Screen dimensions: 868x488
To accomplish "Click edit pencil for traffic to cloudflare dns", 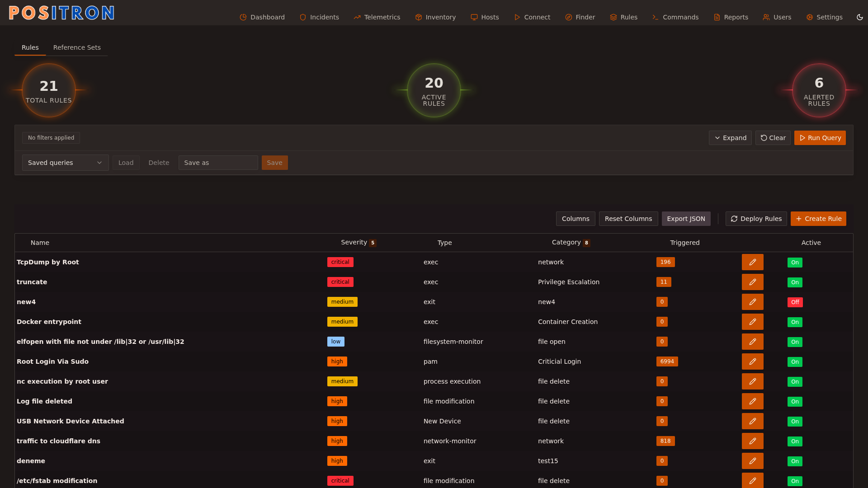I will click(752, 441).
